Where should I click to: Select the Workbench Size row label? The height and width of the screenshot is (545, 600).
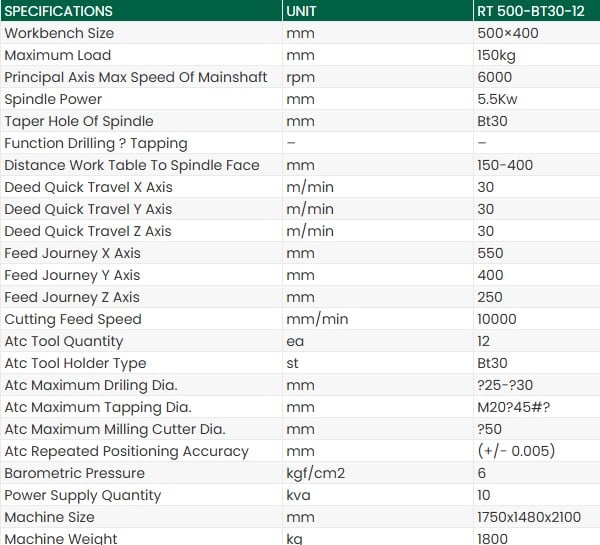[x=59, y=33]
